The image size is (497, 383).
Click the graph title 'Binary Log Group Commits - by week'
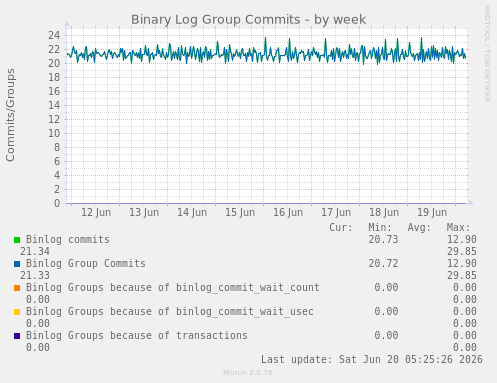(248, 20)
